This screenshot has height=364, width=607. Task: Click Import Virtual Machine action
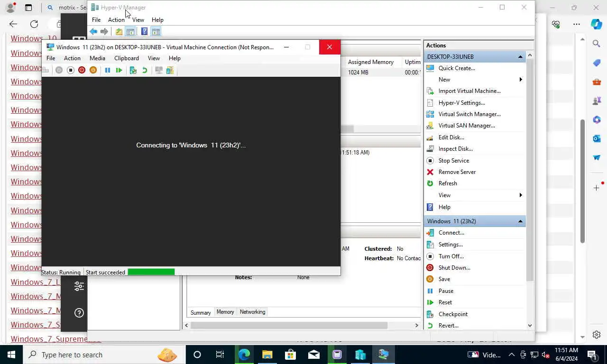469,91
